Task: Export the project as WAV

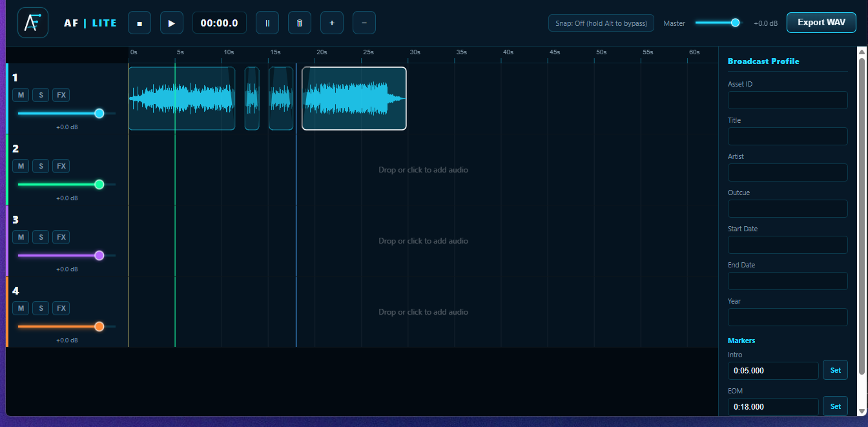Action: (821, 22)
